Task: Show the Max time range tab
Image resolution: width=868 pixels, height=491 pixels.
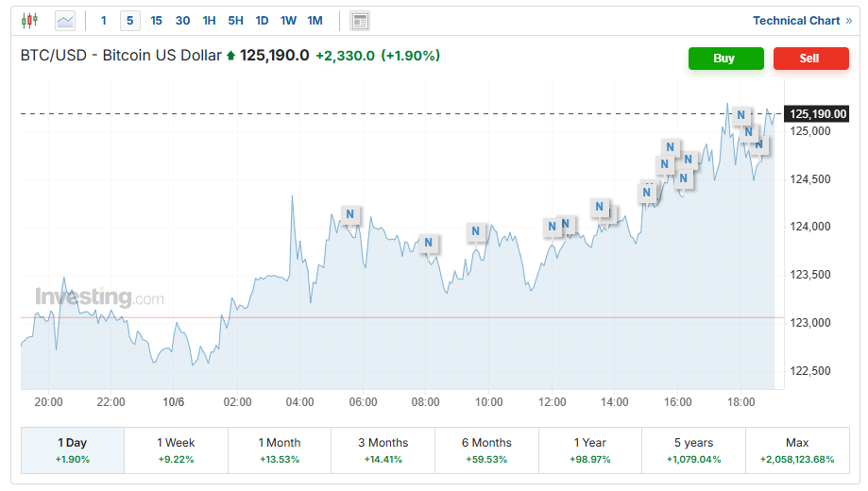Action: click(x=796, y=450)
